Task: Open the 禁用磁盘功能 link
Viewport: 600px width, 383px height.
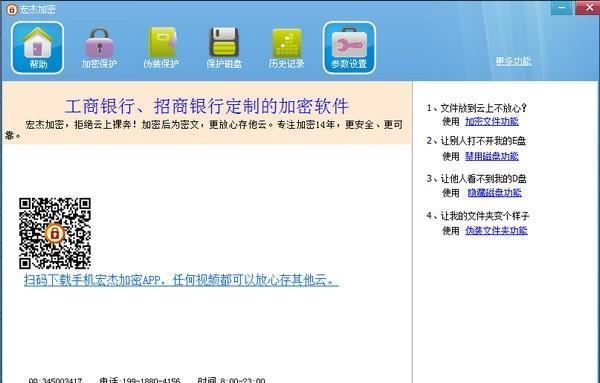Action: (x=492, y=156)
